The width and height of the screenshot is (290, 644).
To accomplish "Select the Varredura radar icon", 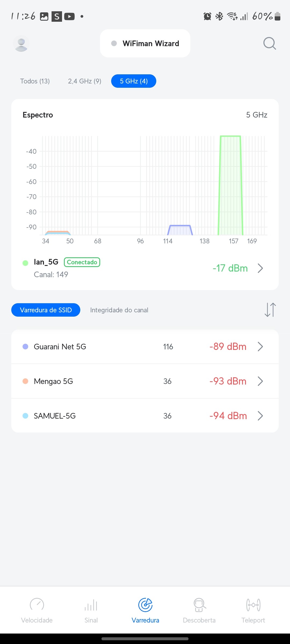I will [145, 605].
